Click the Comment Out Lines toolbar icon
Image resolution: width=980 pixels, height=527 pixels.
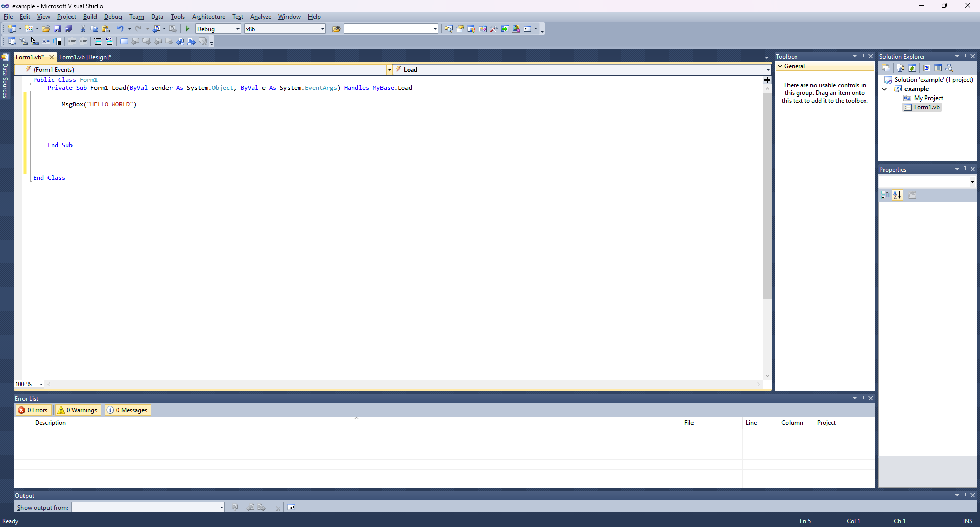(x=98, y=41)
